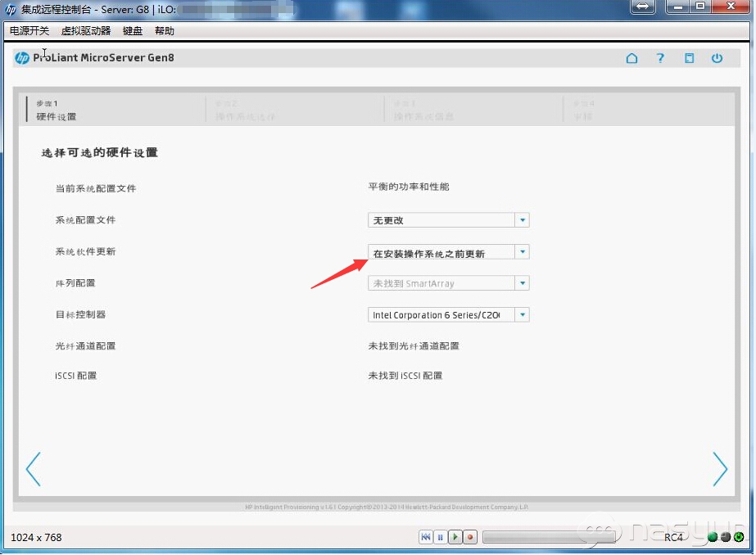This screenshot has height=555, width=756.
Task: Click the arrow button of 无更改 combo box
Action: pyautogui.click(x=523, y=220)
